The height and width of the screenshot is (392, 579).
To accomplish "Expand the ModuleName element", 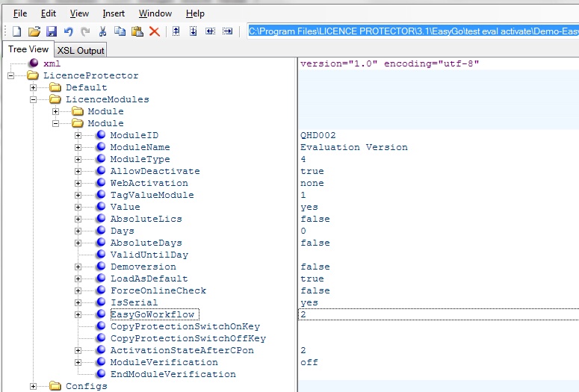I will click(x=78, y=147).
